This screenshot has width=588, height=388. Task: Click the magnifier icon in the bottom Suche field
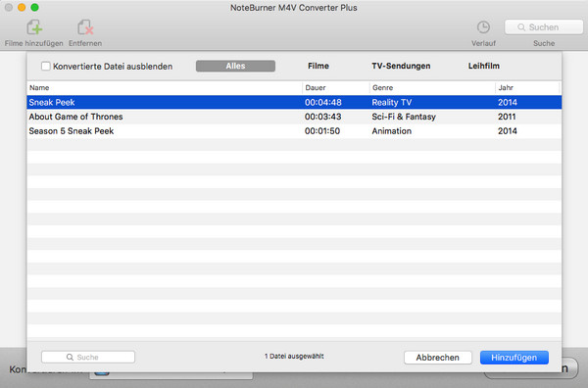[70, 358]
